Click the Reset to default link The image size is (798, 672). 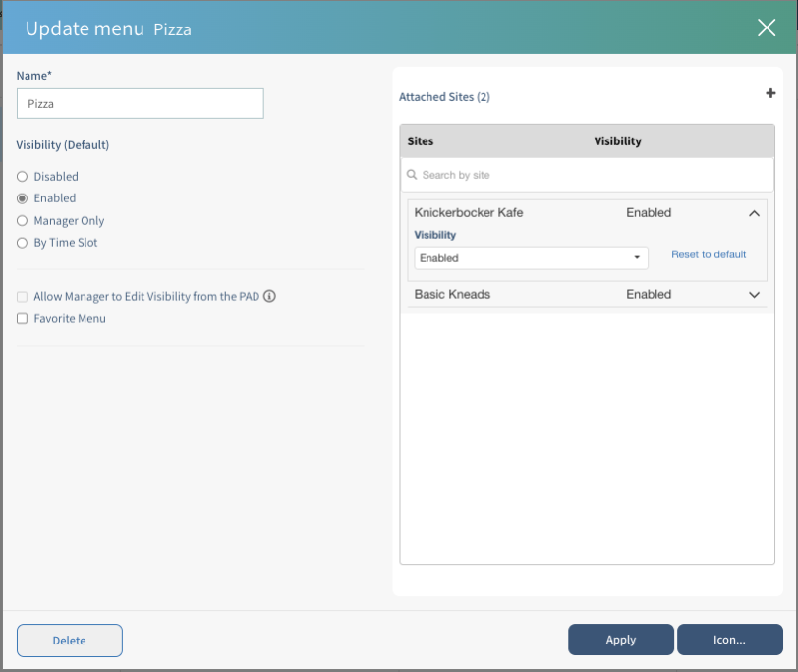pyautogui.click(x=709, y=254)
